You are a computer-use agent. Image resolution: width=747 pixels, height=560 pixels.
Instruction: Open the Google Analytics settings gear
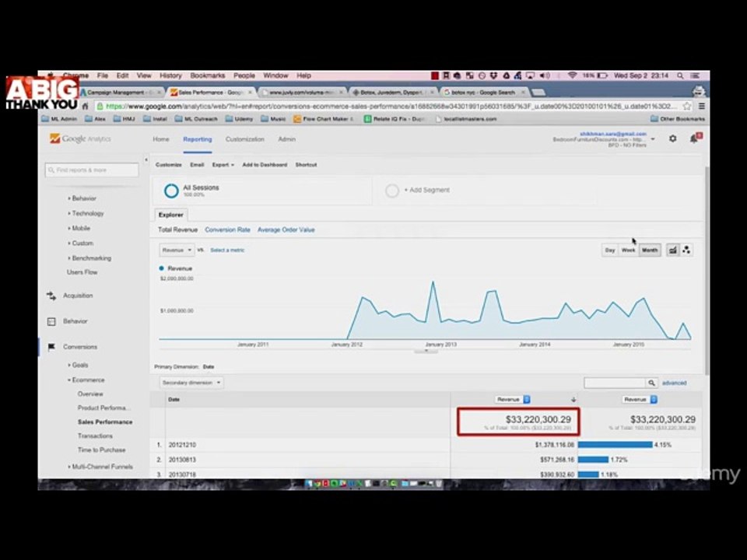pos(672,138)
